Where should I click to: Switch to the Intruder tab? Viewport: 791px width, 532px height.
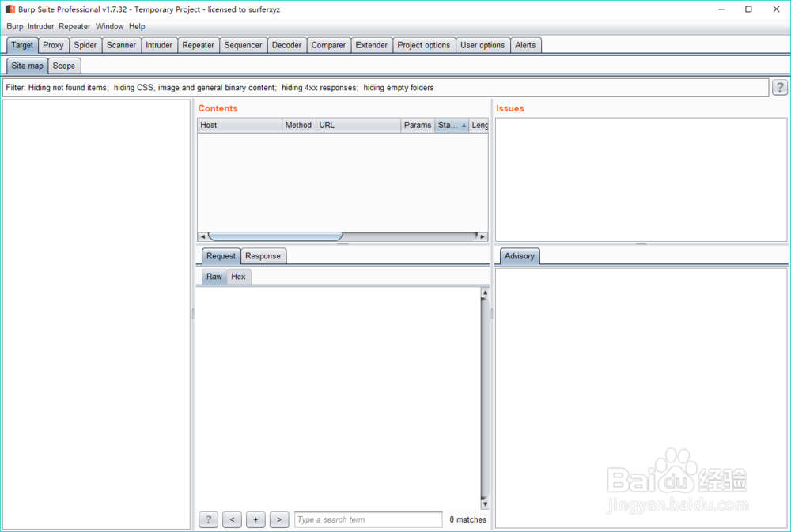point(159,45)
